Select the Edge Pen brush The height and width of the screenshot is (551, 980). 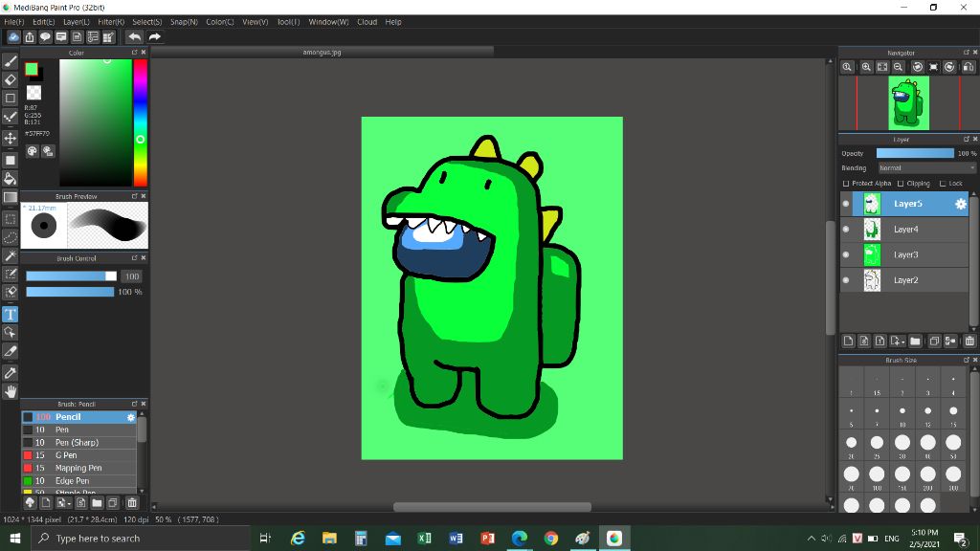78,481
